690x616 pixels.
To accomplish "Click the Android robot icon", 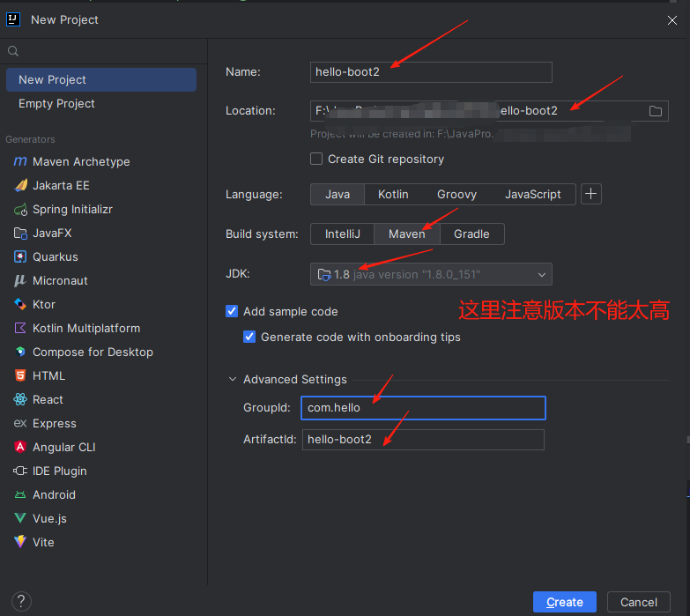I will coord(20,494).
